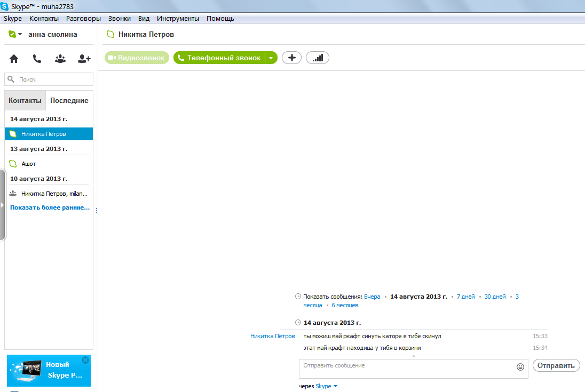Click the Отправить send button

tap(556, 365)
